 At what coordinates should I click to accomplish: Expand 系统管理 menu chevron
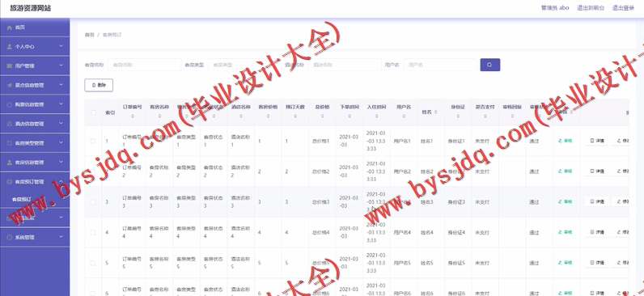pos(61,236)
